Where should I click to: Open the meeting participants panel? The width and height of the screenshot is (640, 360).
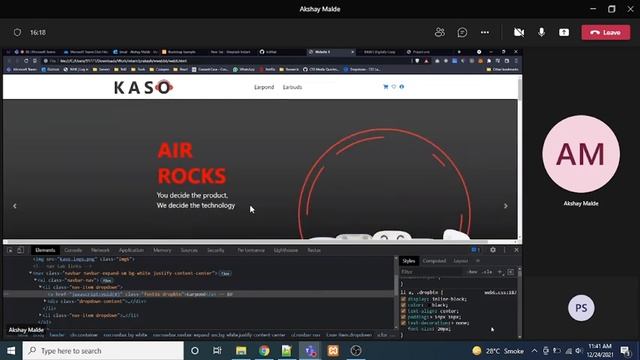point(440,32)
